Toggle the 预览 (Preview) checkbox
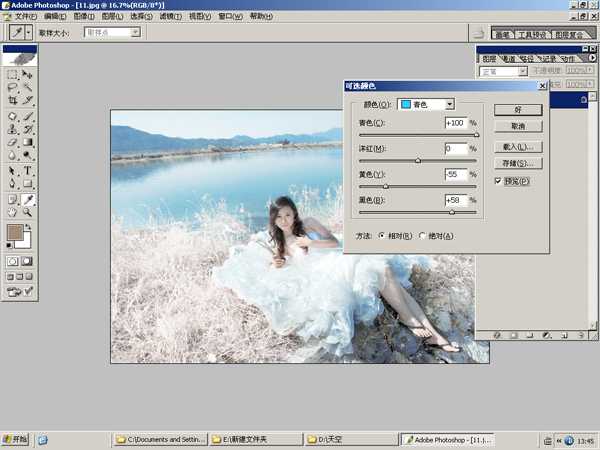This screenshot has height=450, width=600. point(499,181)
